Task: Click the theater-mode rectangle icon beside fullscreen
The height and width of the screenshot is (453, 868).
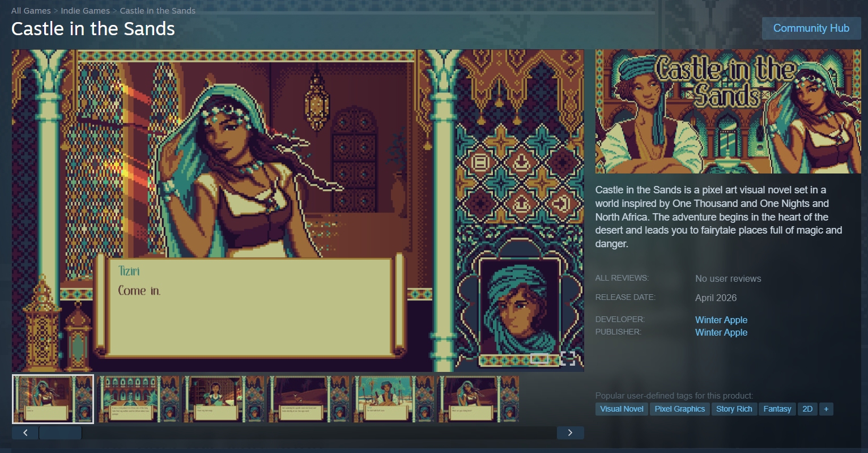Action: [x=539, y=358]
